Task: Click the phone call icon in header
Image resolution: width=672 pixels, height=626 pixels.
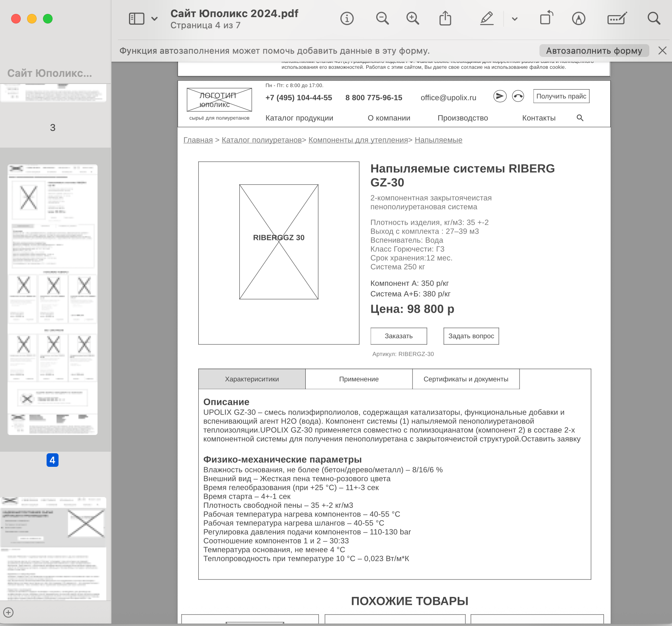Action: [518, 96]
